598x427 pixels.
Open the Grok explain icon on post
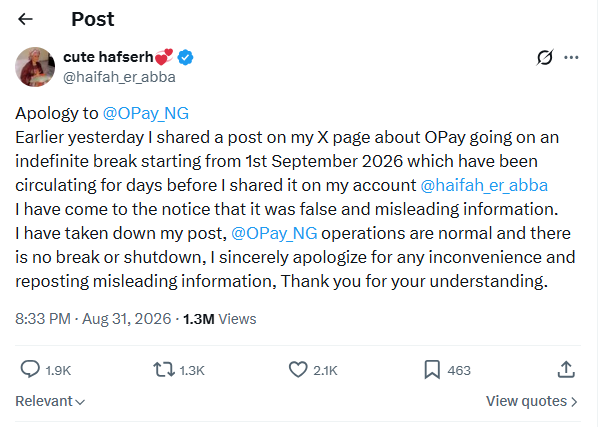545,58
